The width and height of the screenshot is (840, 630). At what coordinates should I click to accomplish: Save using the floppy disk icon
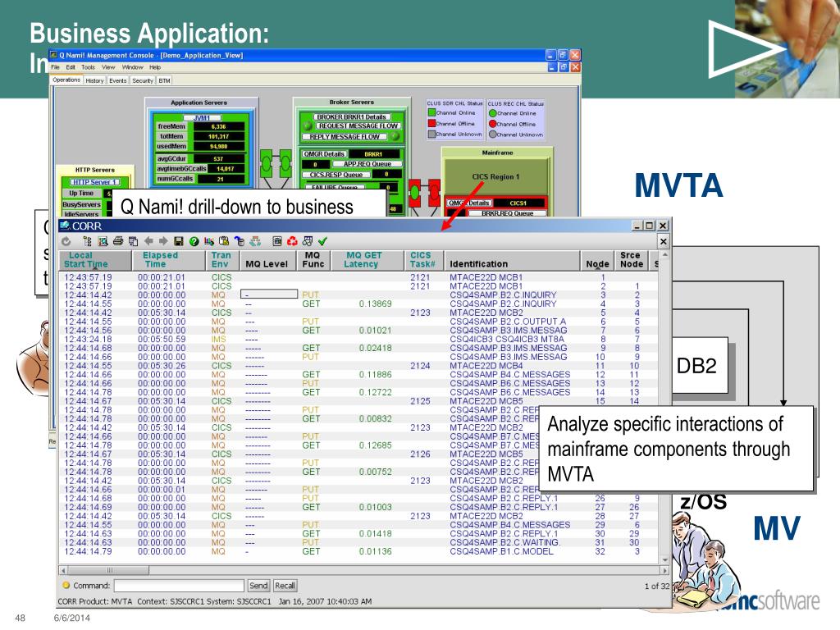click(179, 241)
